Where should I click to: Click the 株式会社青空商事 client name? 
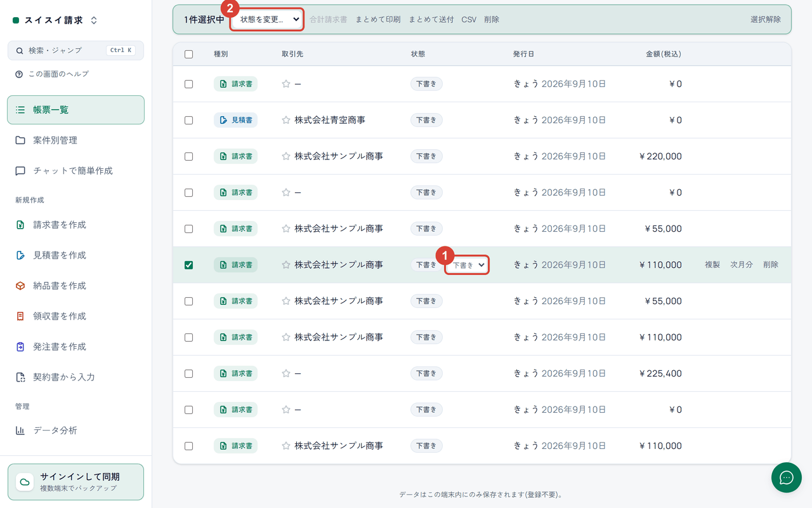330,120
